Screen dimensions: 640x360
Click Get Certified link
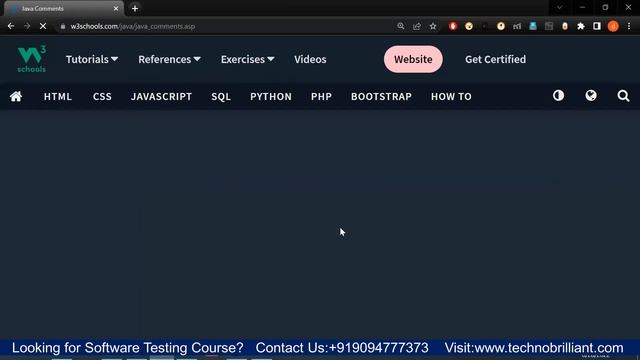[496, 59]
